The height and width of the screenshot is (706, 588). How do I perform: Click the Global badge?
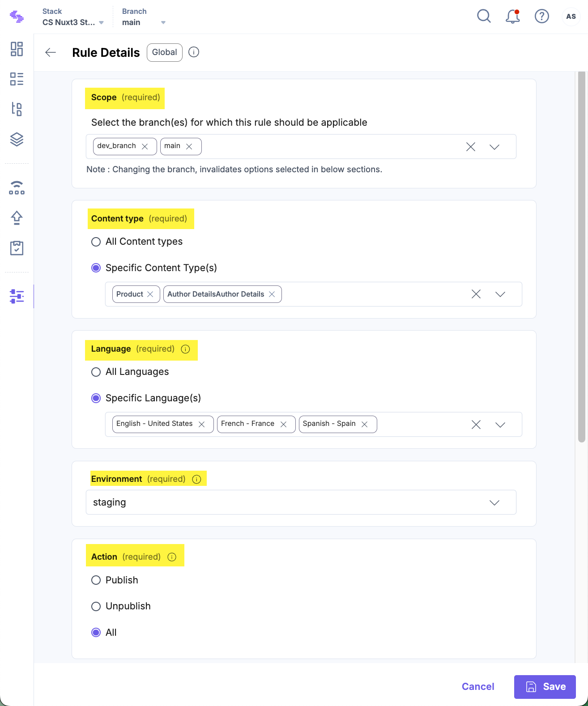(165, 52)
